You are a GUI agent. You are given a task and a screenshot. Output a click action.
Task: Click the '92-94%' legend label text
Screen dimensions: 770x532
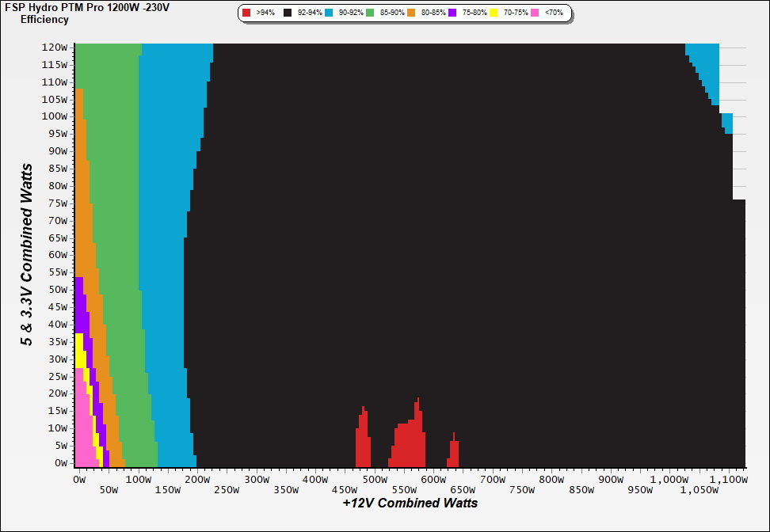(x=309, y=13)
